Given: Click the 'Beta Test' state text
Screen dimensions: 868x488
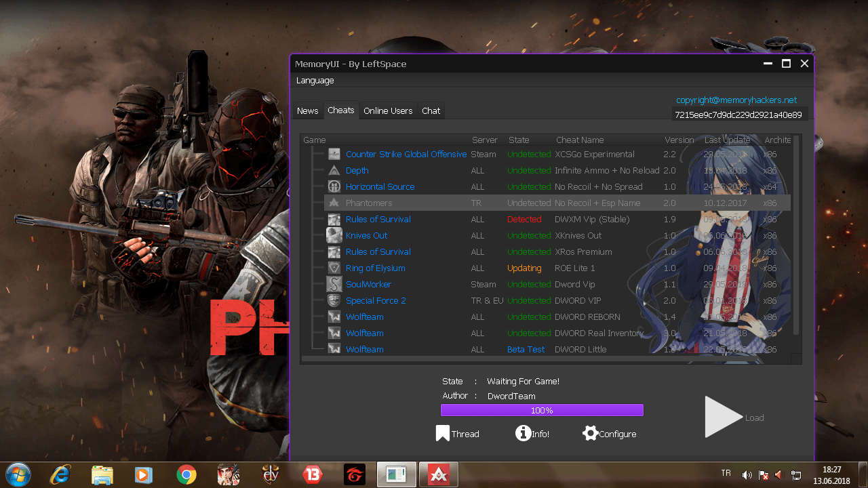Looking at the screenshot, I should (x=526, y=350).
